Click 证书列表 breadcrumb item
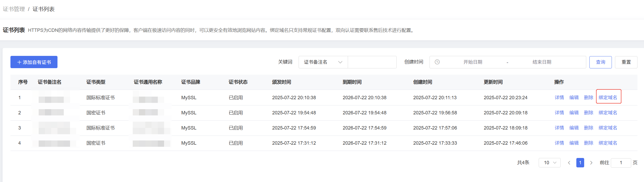Screen dimensions: 644x182 tap(44, 9)
